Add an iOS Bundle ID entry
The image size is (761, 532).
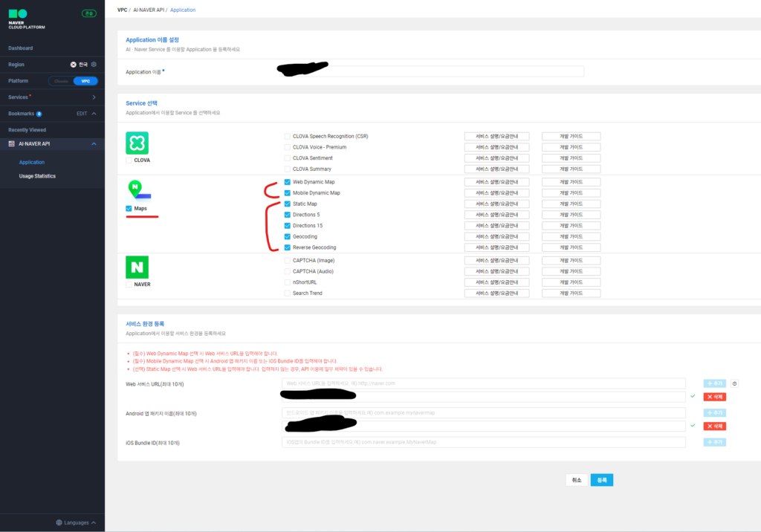(714, 442)
